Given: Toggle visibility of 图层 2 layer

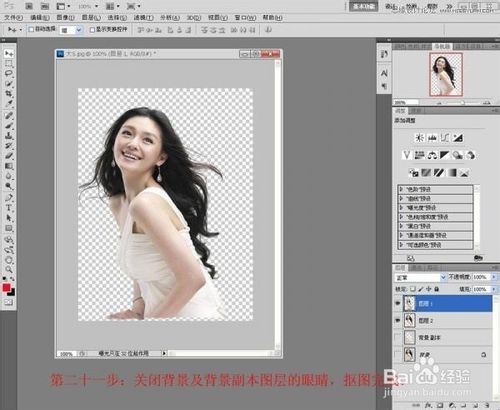Looking at the screenshot, I should pyautogui.click(x=397, y=320).
